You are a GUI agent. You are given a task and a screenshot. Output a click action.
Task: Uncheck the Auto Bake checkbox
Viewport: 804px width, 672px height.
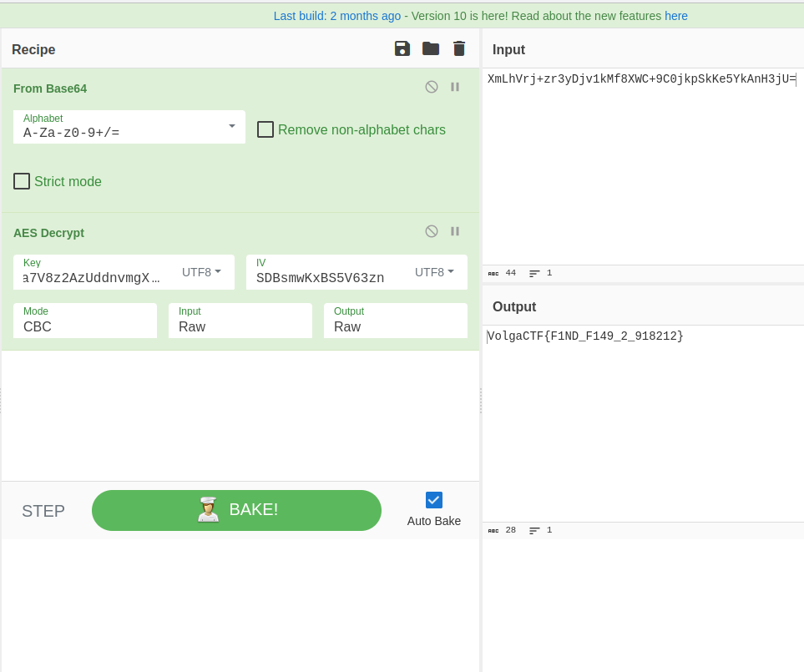point(434,500)
